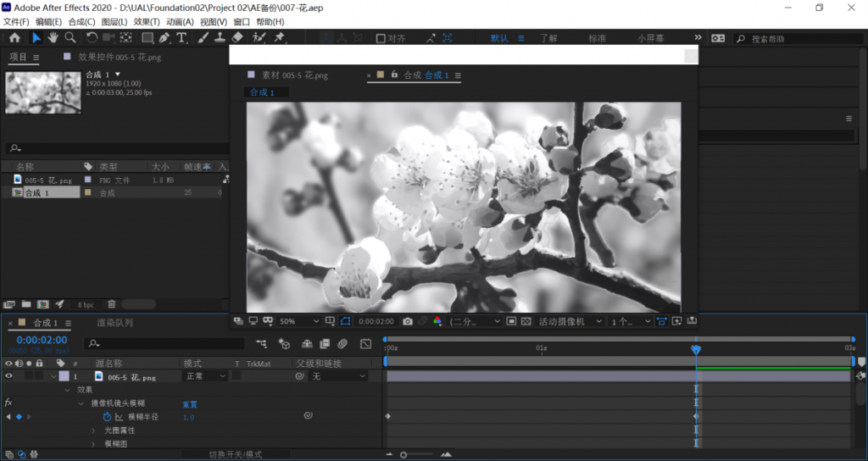
Task: Select the Pen tool
Action: (x=164, y=37)
